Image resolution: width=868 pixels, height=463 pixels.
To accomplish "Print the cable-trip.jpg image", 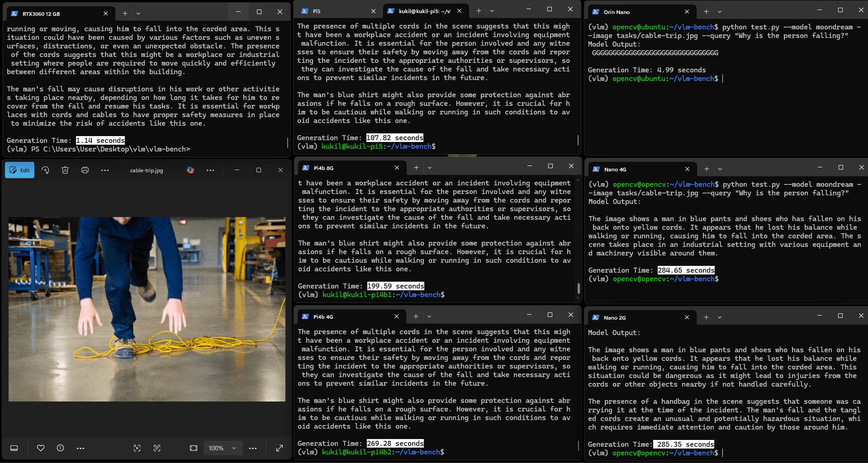I will (x=85, y=170).
